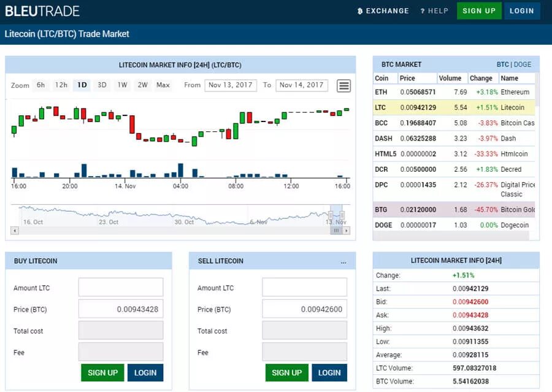
Task: Click Buy Litecoin Amount LTC field
Action: [121, 287]
